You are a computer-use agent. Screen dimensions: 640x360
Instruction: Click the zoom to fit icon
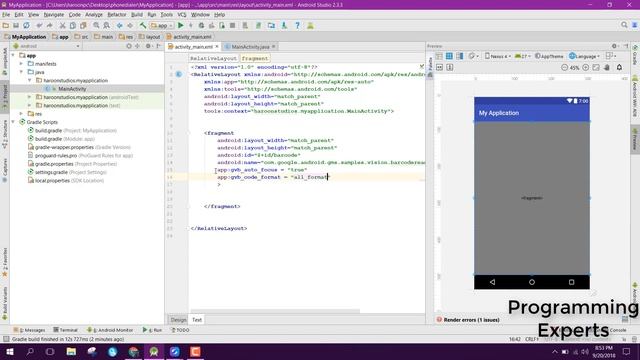(596, 67)
